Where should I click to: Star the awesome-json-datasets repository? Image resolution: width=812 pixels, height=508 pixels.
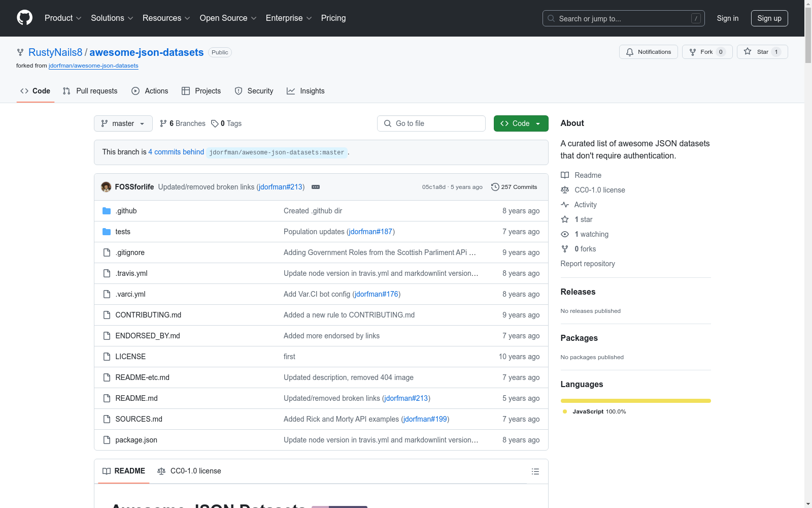coord(762,52)
